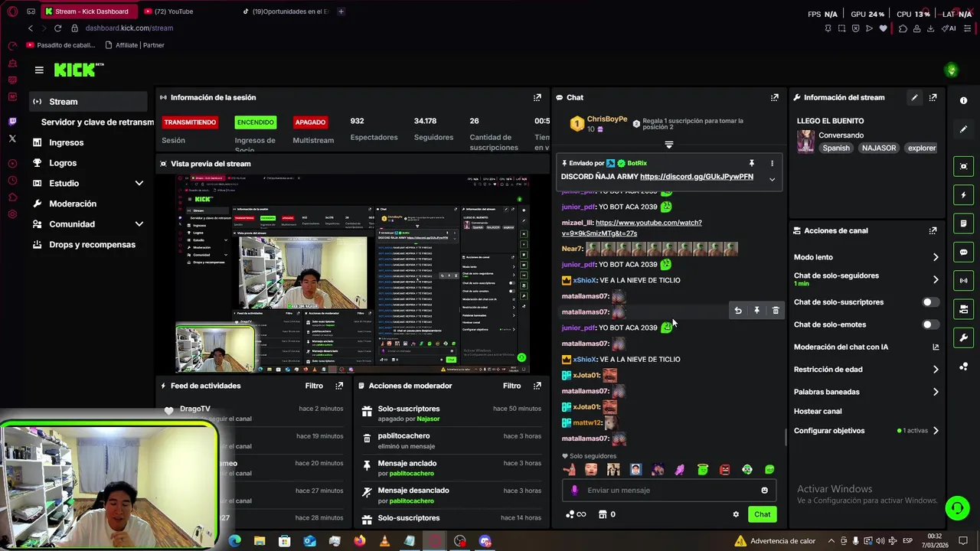The image size is (980, 551).
Task: Click the Enviar un mensaje field
Action: [671, 491]
